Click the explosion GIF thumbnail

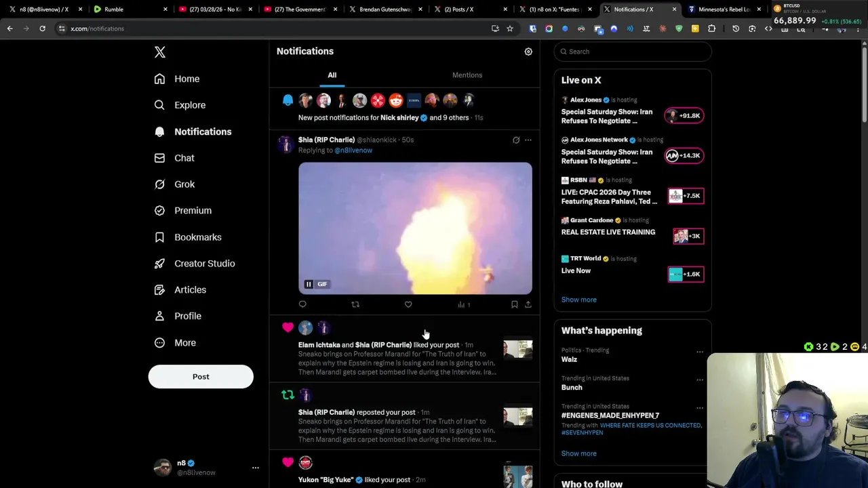coord(415,228)
